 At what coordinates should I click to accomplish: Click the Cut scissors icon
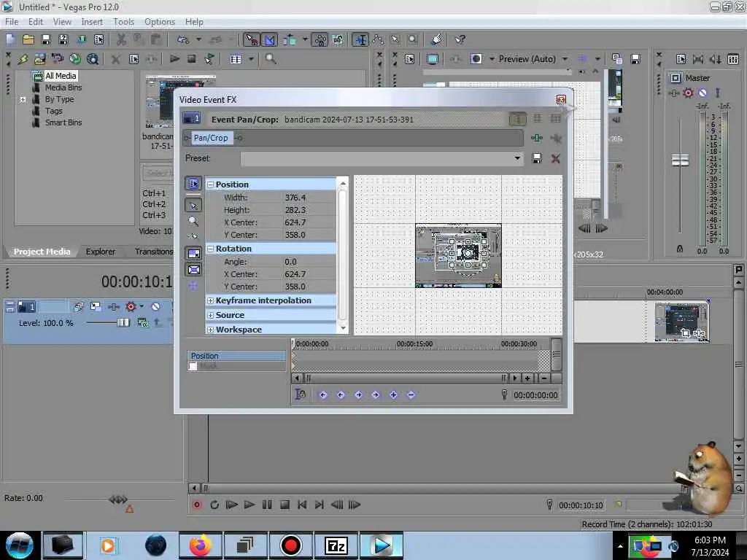click(x=121, y=39)
